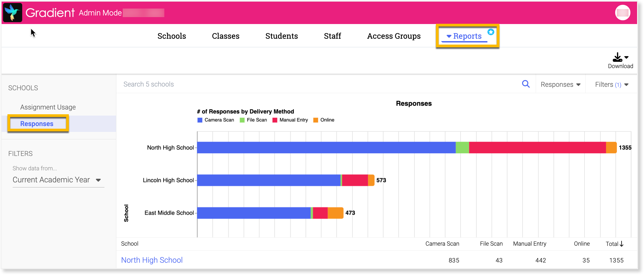Toggle Manual Entry legend series
The image size is (644, 275).
click(290, 120)
